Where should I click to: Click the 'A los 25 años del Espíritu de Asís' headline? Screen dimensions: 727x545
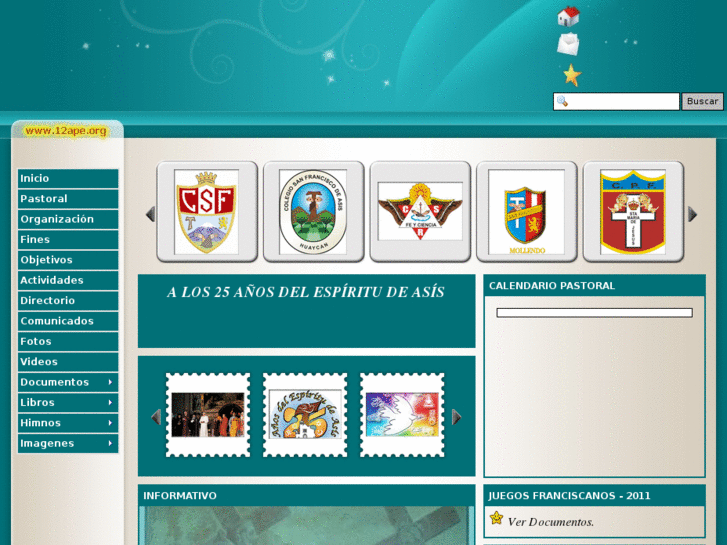pyautogui.click(x=306, y=292)
